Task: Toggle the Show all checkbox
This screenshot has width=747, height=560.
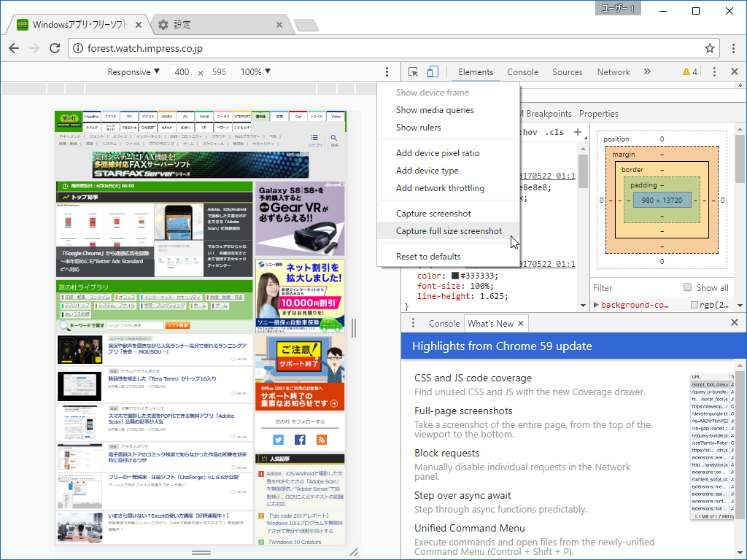Action: 687,287
